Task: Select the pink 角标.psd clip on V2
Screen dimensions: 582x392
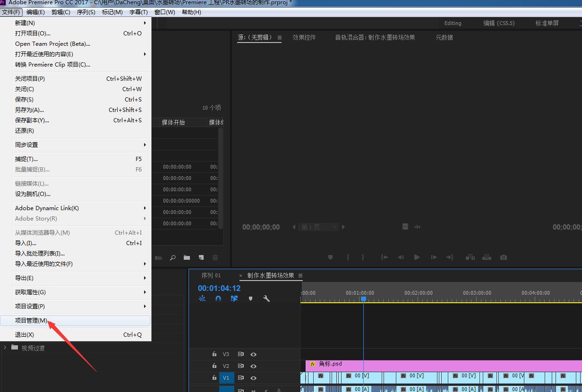Action: [444, 366]
